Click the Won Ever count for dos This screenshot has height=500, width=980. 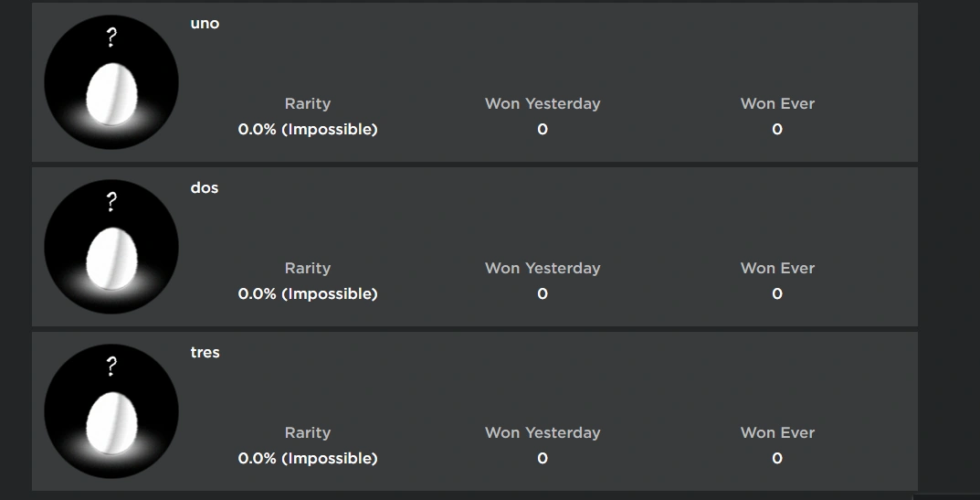[x=777, y=294]
